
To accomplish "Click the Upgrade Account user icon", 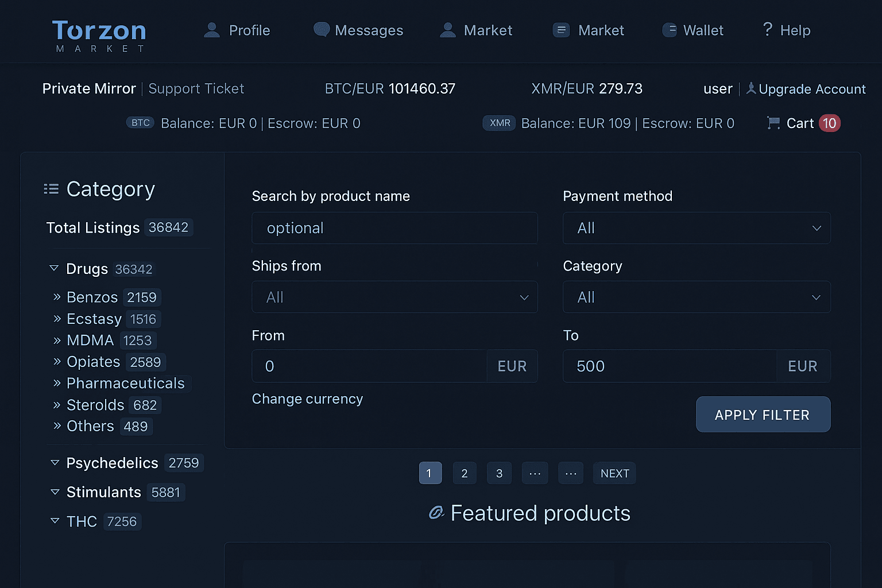I will (x=751, y=88).
